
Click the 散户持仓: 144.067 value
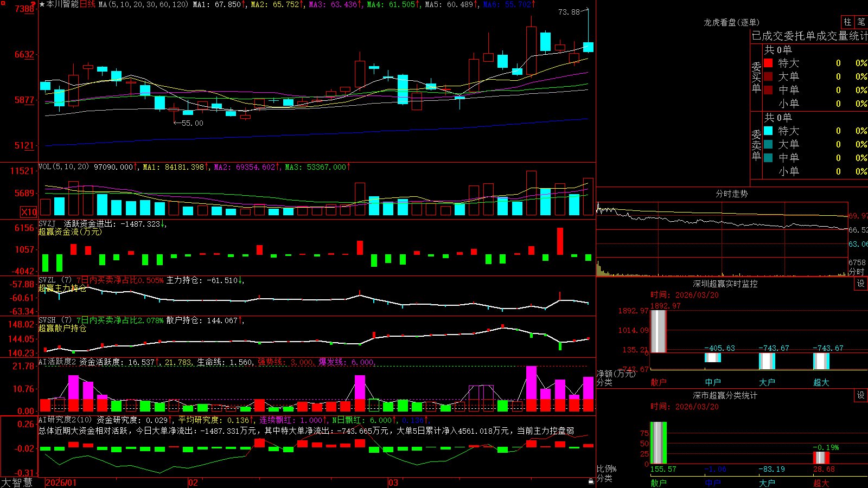202,320
